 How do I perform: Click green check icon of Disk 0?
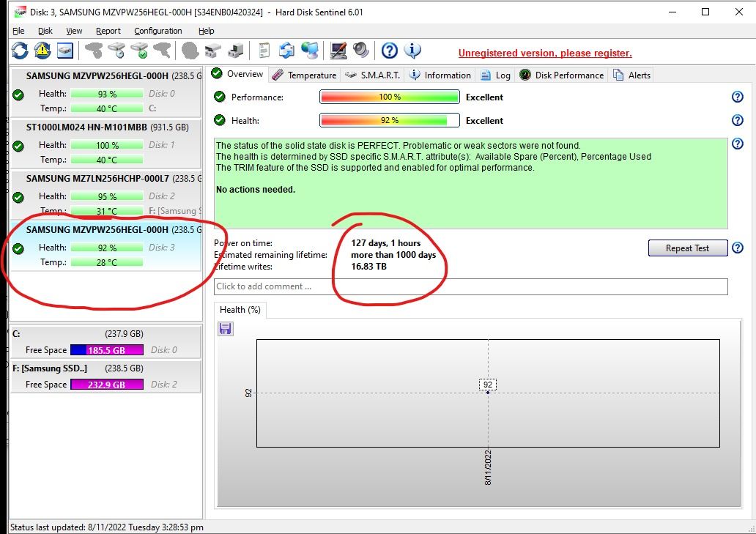point(18,94)
